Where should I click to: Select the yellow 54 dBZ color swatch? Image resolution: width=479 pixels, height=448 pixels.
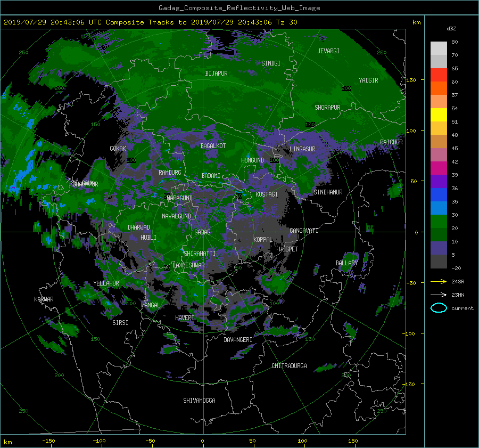pos(439,115)
